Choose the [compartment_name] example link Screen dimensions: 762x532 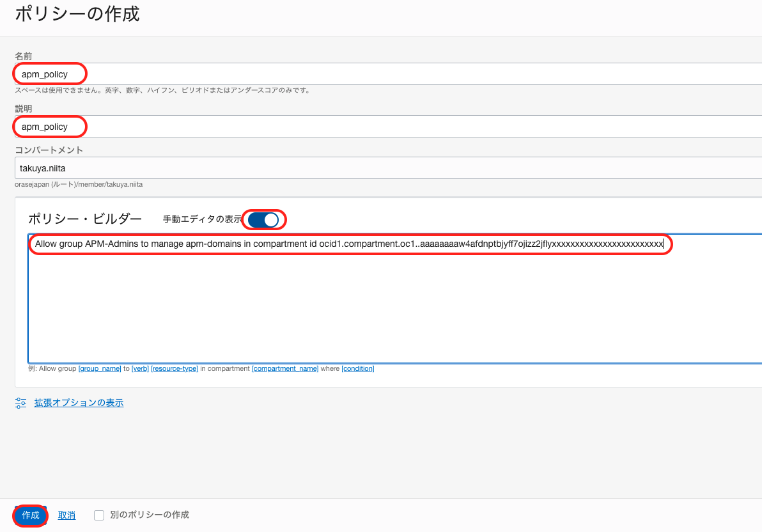pos(285,368)
